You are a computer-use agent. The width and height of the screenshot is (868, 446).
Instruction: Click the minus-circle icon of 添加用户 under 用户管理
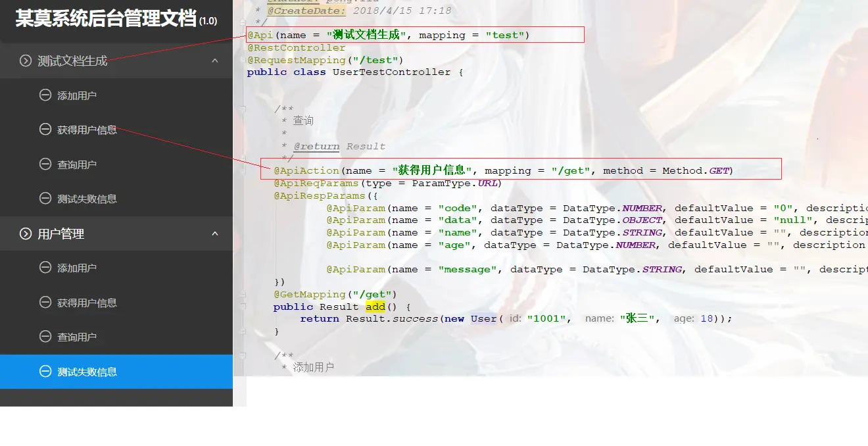[45, 268]
